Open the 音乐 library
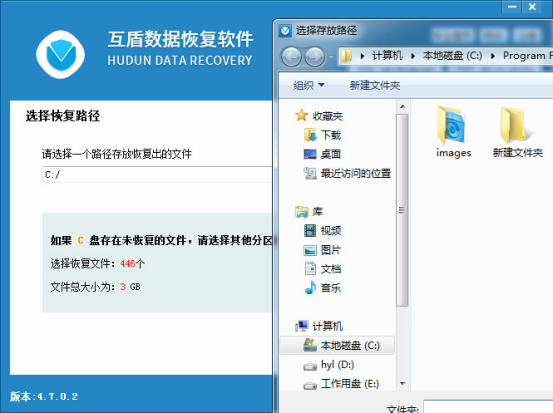This screenshot has width=553, height=413. coord(330,288)
